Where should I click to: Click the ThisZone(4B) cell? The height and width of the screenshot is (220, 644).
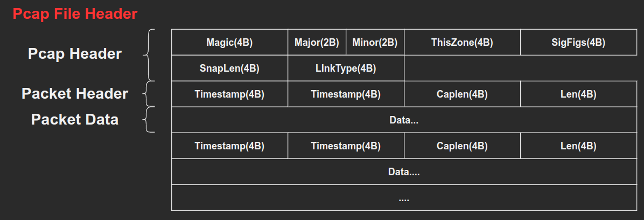[x=462, y=42]
